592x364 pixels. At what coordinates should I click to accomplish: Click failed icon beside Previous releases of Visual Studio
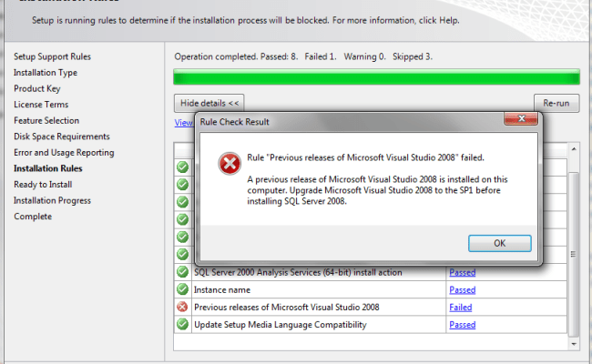182,307
